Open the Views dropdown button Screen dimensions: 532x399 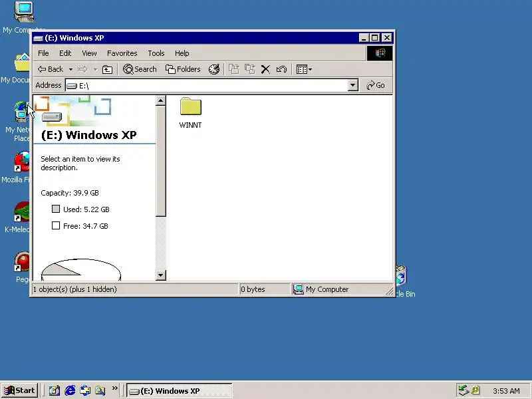click(x=304, y=69)
